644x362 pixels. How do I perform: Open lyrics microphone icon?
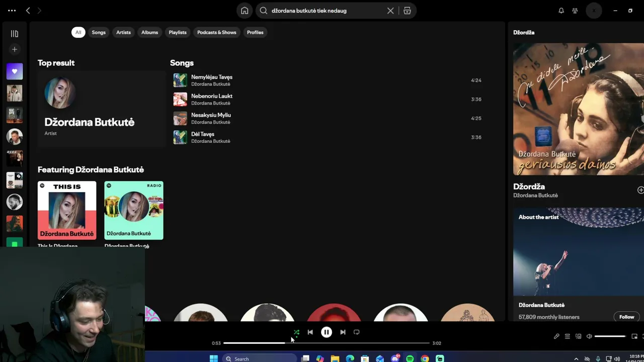(x=556, y=336)
